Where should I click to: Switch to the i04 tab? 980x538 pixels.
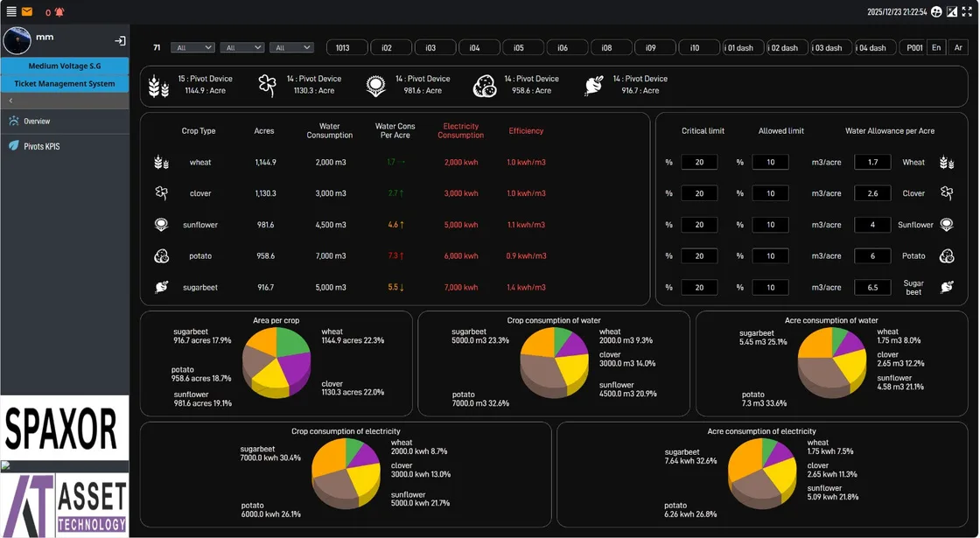click(x=479, y=47)
